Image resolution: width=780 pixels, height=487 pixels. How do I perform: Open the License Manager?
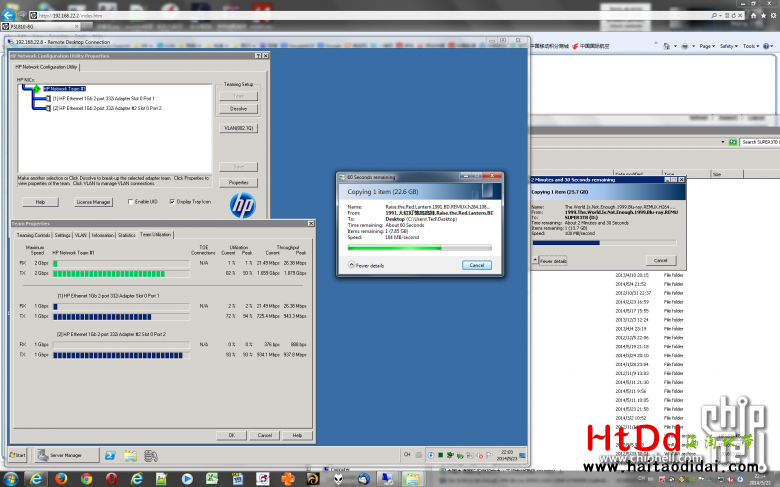click(94, 201)
